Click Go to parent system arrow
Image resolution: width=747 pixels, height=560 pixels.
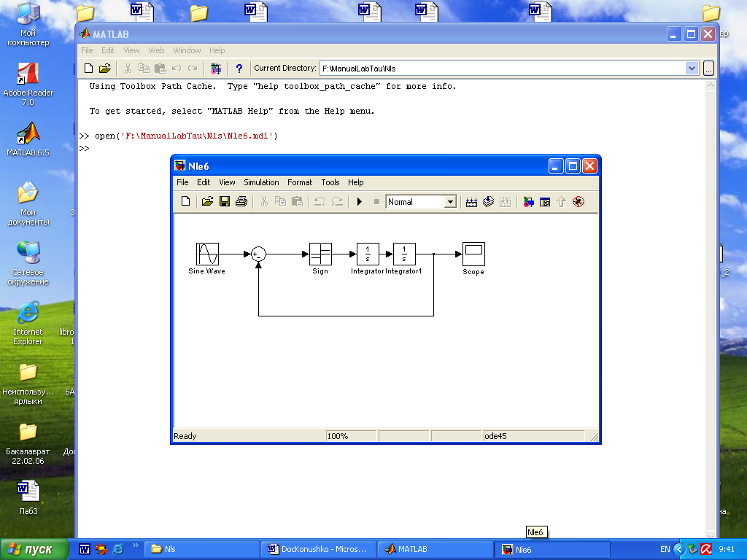pyautogui.click(x=561, y=202)
